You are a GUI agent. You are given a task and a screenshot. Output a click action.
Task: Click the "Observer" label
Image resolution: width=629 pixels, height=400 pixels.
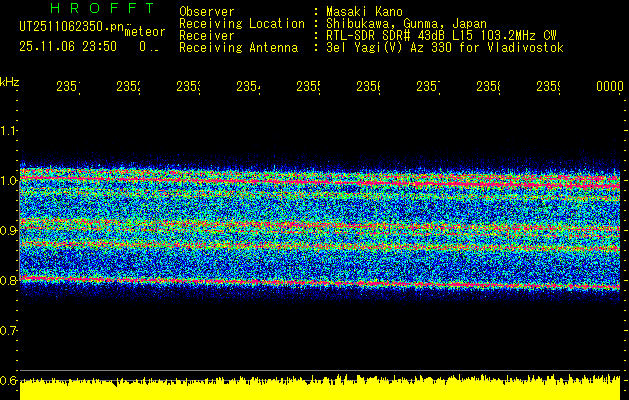point(207,12)
